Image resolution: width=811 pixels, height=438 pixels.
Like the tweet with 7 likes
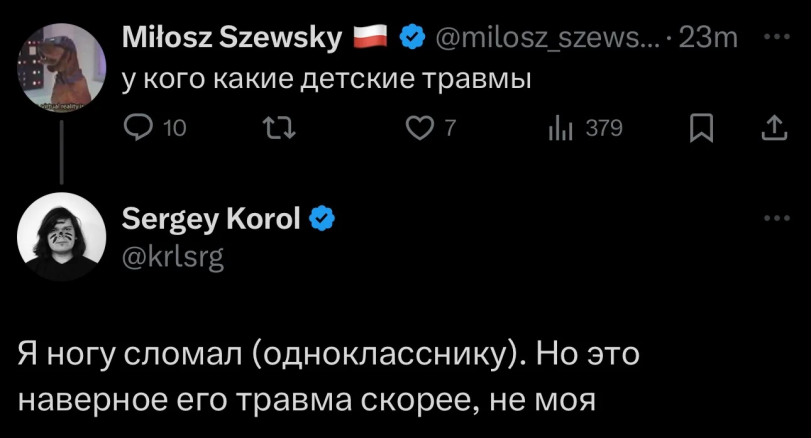point(423,127)
